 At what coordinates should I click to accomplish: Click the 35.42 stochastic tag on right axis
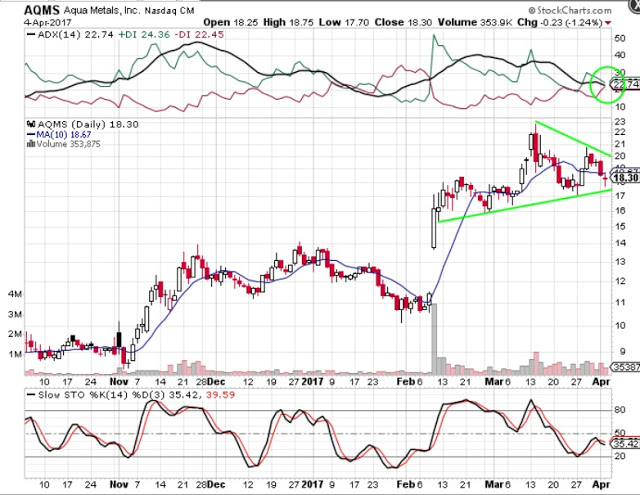pos(624,444)
